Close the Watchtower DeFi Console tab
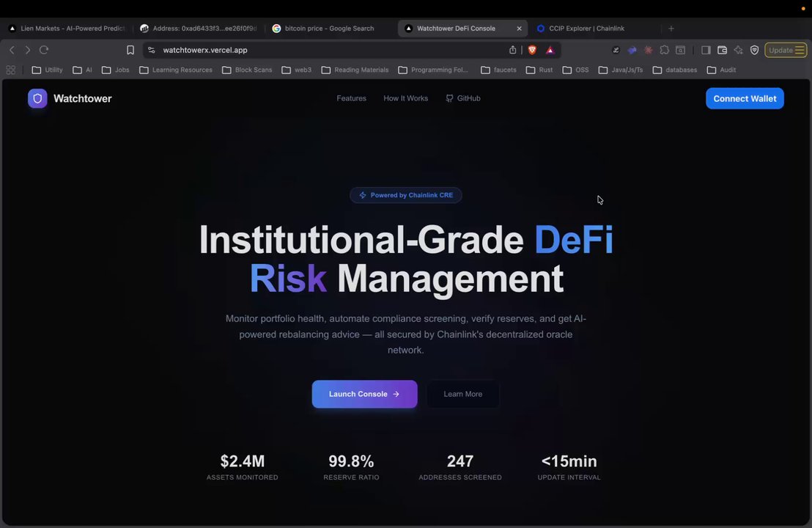812x528 pixels. point(519,29)
